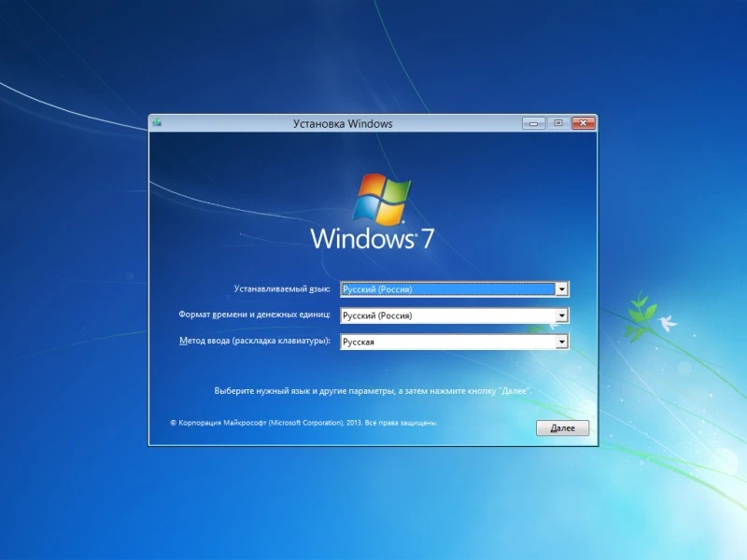747x560 pixels.
Task: Minimize the installer window
Action: point(531,122)
